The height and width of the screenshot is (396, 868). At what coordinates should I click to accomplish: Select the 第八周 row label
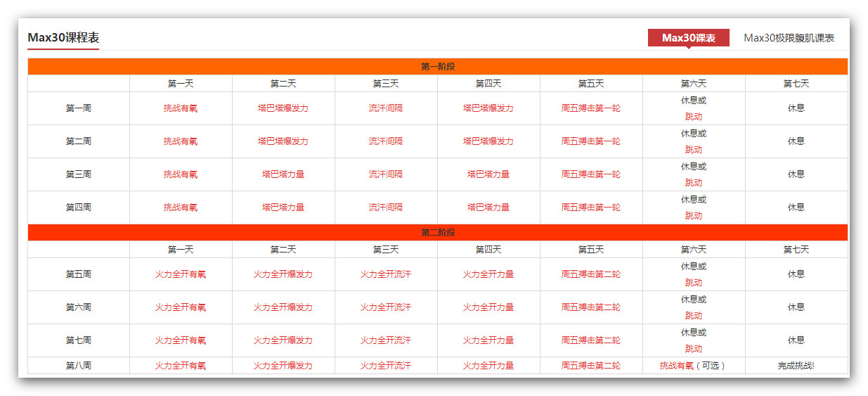coord(79,366)
